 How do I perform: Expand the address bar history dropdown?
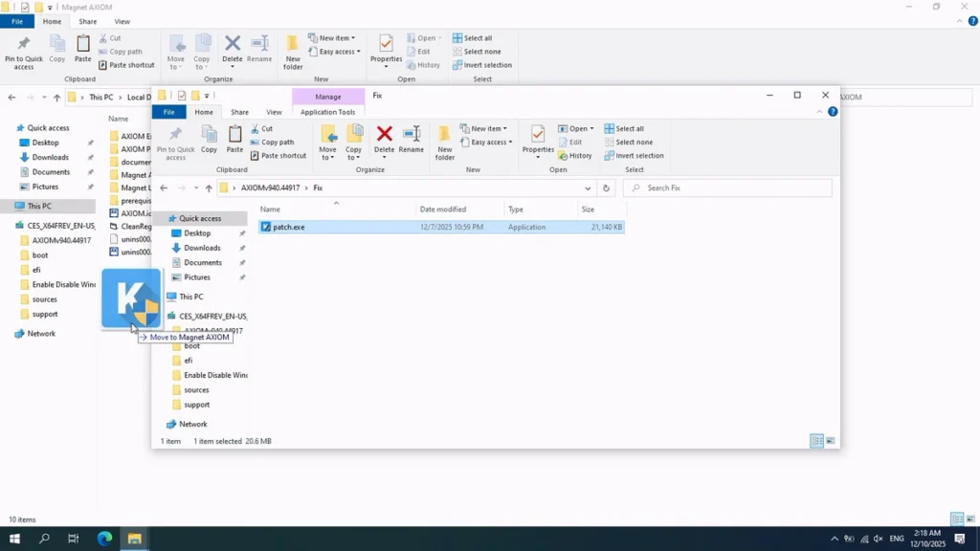point(588,188)
